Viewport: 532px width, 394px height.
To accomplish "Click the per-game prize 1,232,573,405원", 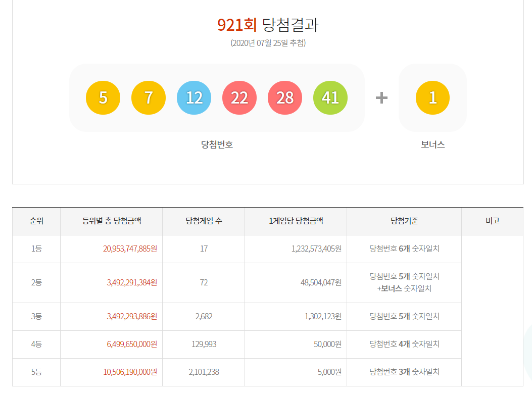I will [316, 249].
